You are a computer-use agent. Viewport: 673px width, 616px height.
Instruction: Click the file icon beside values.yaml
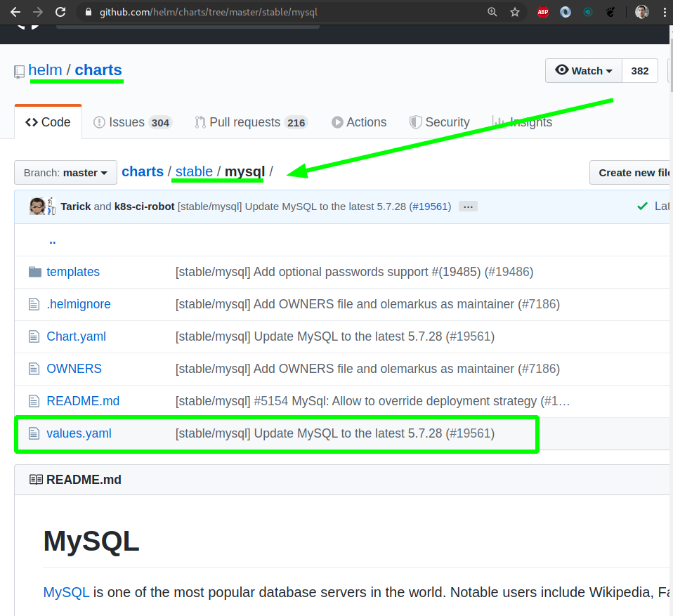click(x=34, y=433)
